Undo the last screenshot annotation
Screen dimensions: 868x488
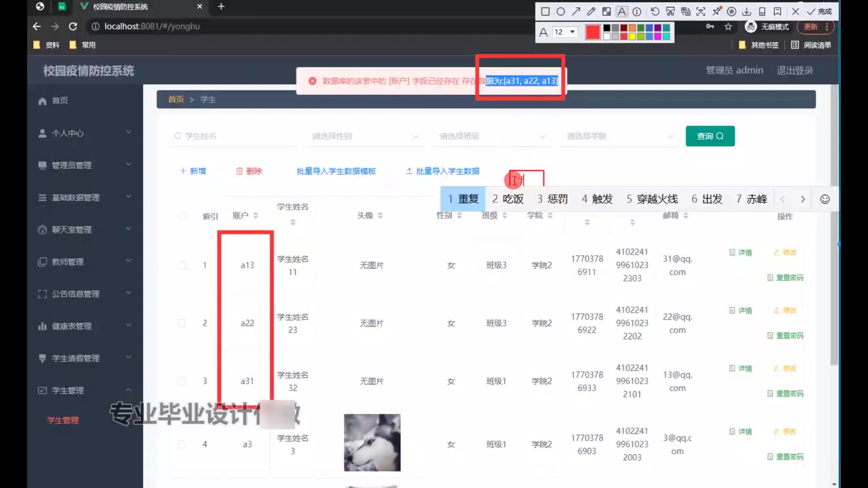(655, 12)
